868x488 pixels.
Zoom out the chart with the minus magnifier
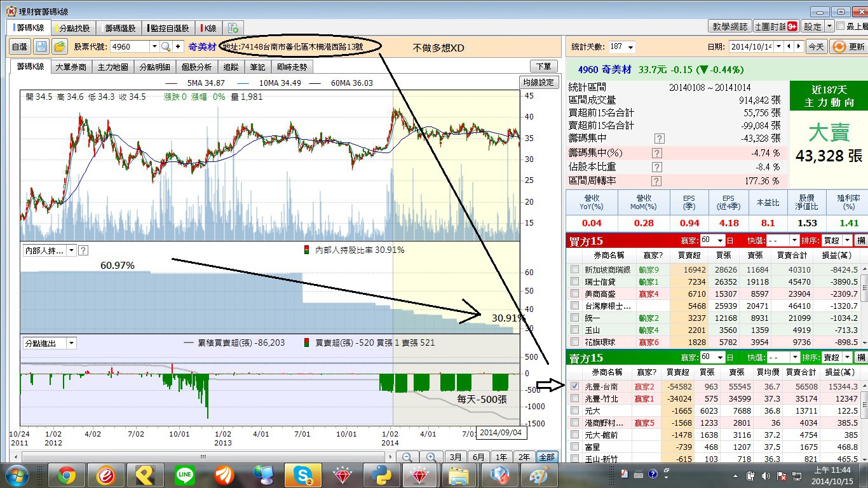[x=407, y=457]
